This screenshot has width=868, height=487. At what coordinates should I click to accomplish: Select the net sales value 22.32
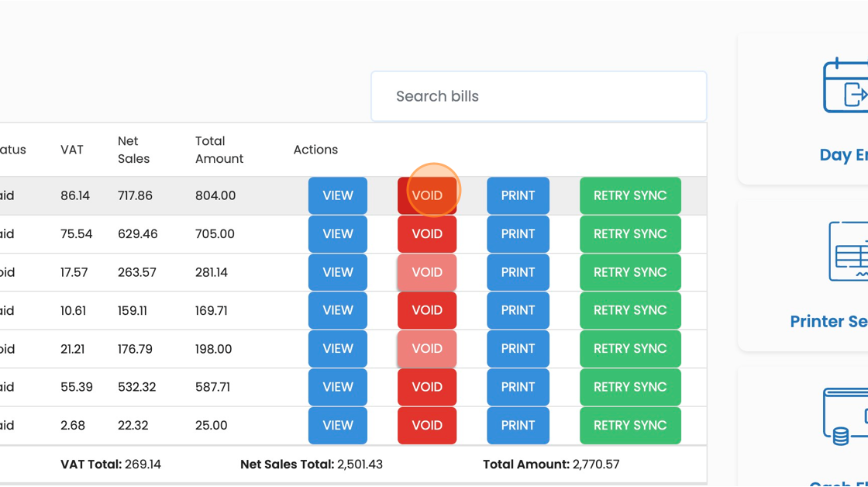click(x=133, y=426)
